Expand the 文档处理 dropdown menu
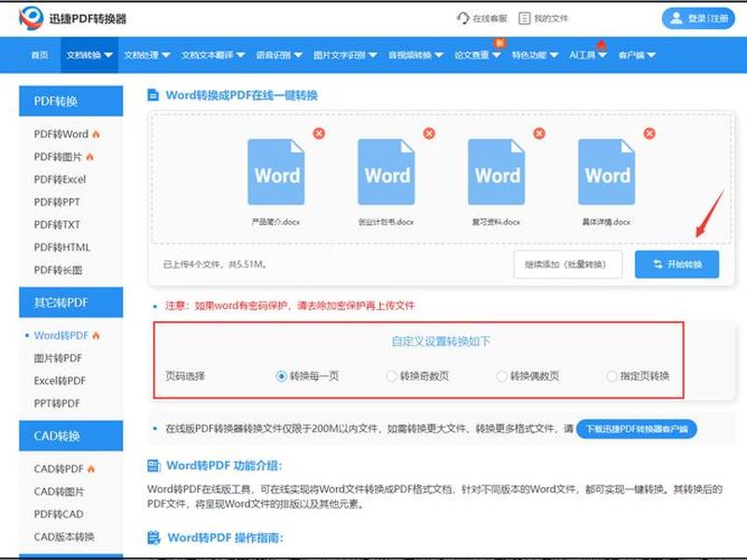The height and width of the screenshot is (560, 747). 147,55
